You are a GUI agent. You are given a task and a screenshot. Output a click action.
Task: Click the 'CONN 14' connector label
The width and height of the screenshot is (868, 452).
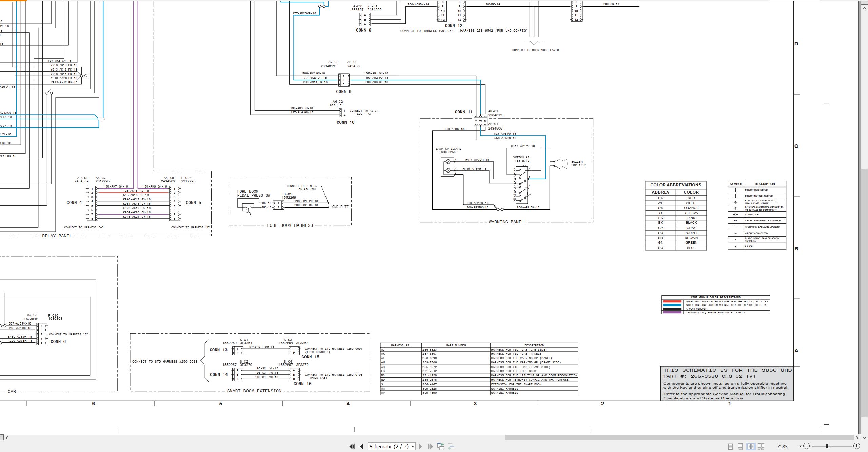pos(219,375)
